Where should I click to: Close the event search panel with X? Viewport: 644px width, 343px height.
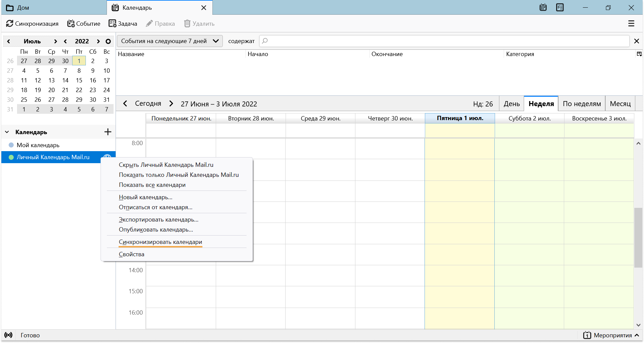[x=637, y=41]
